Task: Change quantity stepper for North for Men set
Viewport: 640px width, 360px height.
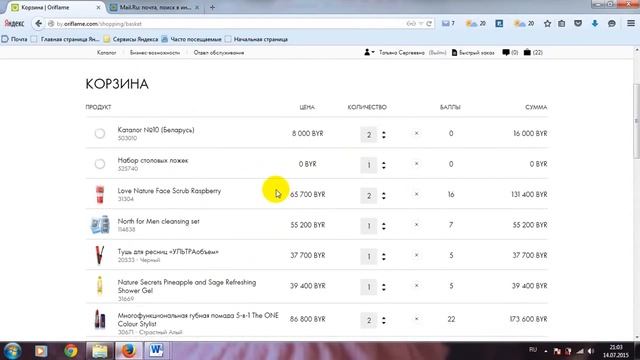Action: pyautogui.click(x=384, y=226)
